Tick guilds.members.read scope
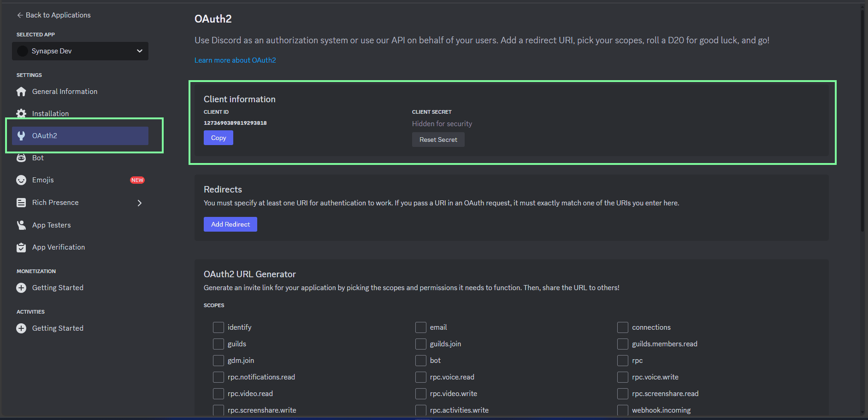868x420 pixels. (x=623, y=344)
